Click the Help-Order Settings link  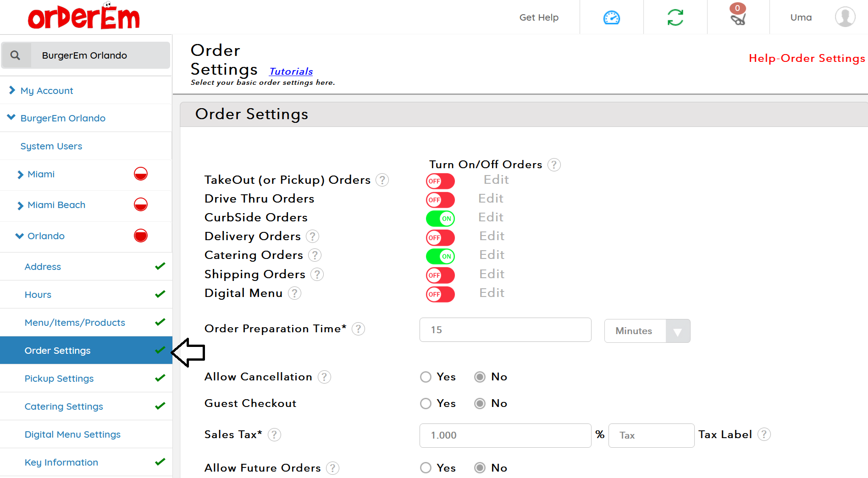coord(807,58)
